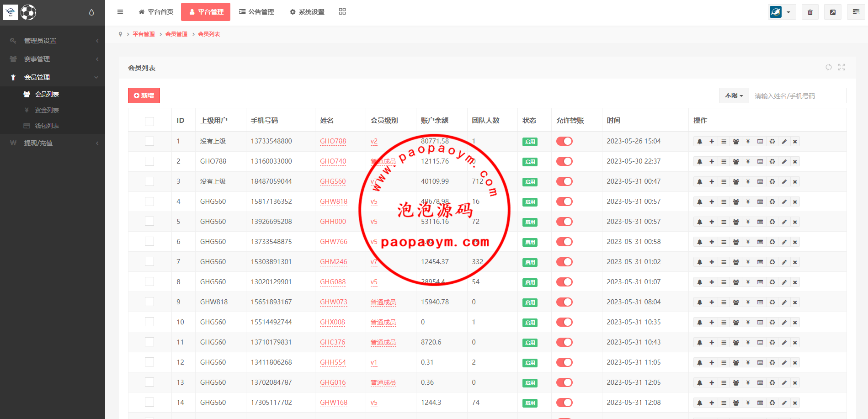Click the refresh icon on member list panel
Viewport: 868px width, 419px height.
click(x=829, y=67)
